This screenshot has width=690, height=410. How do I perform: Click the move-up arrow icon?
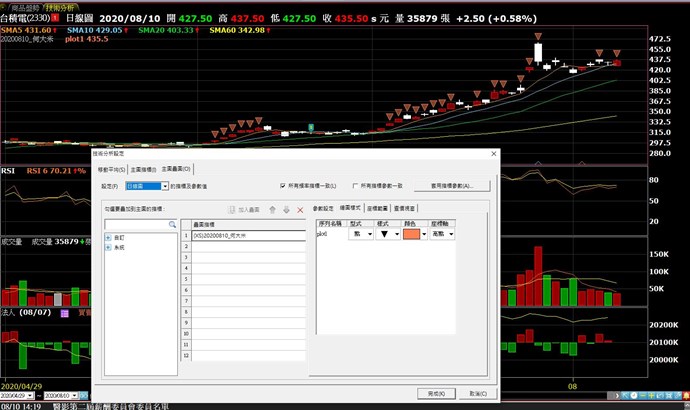pos(273,209)
